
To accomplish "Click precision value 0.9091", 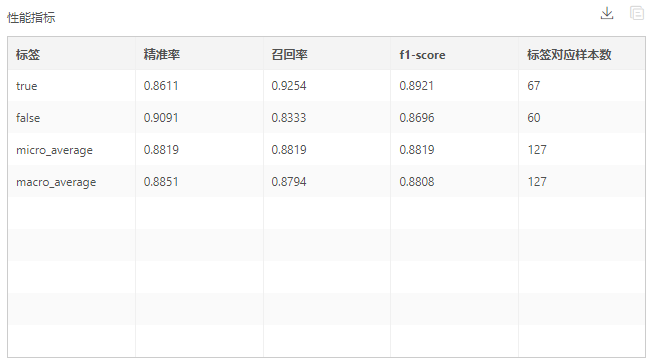I will pos(161,118).
